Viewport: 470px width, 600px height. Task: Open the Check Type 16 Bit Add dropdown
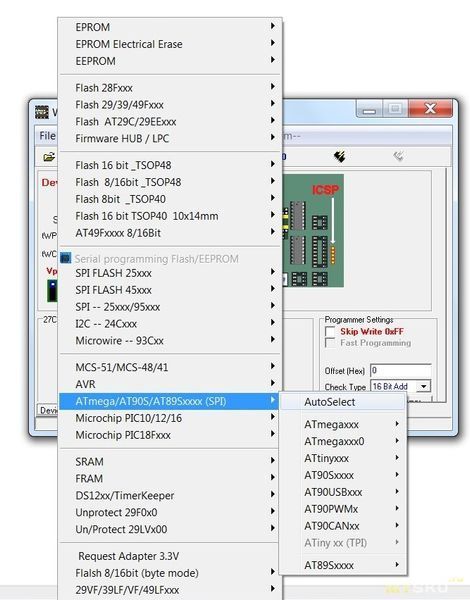click(423, 386)
